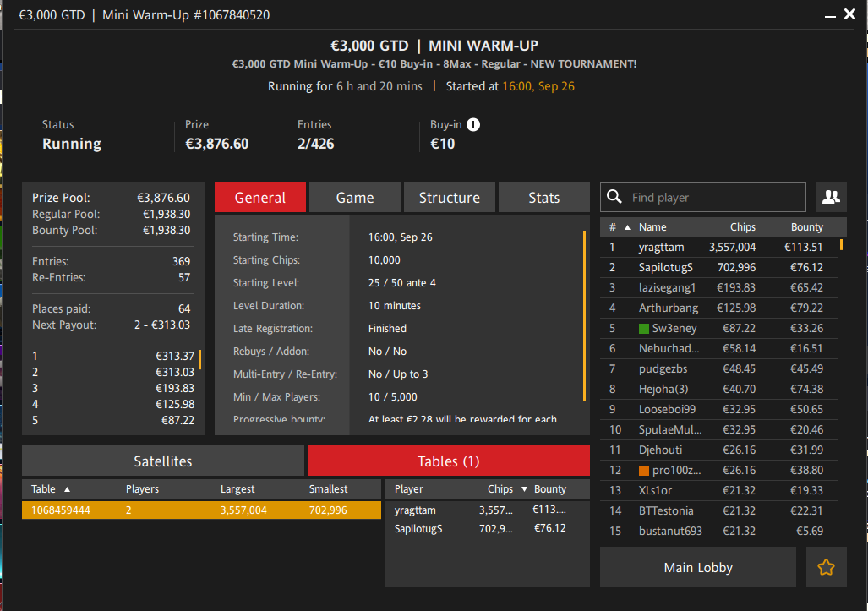868x611 pixels.
Task: Click 1st place payout €313.37
Action: (x=174, y=357)
